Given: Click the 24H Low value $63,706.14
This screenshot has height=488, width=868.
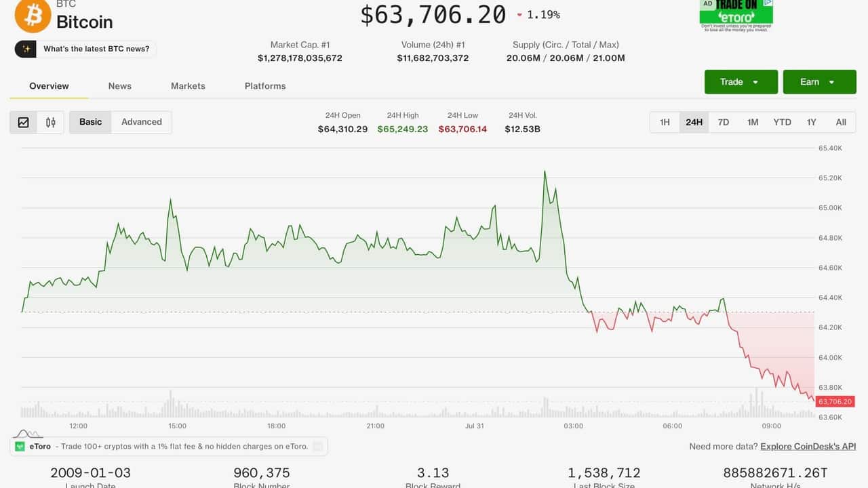Looking at the screenshot, I should pos(462,129).
